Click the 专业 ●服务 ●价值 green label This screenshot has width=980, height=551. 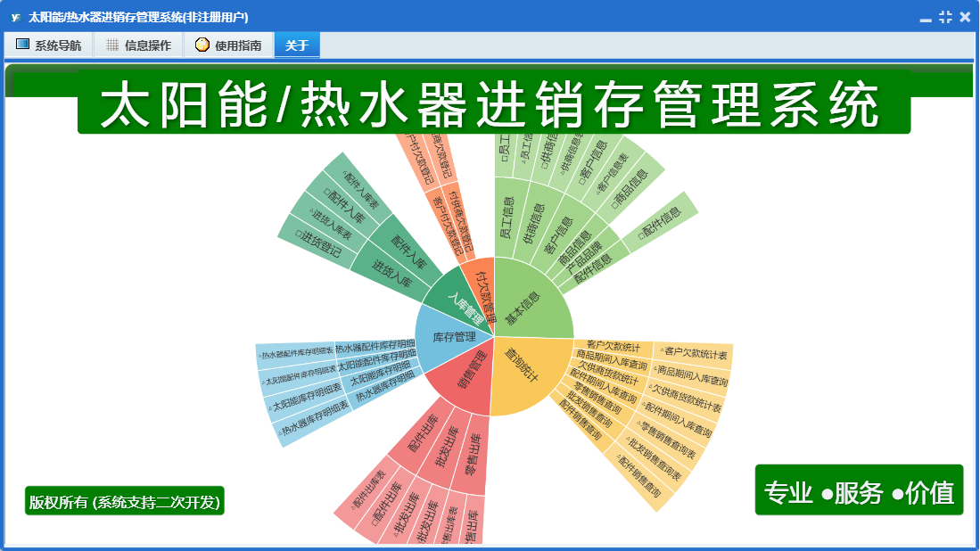point(859,489)
